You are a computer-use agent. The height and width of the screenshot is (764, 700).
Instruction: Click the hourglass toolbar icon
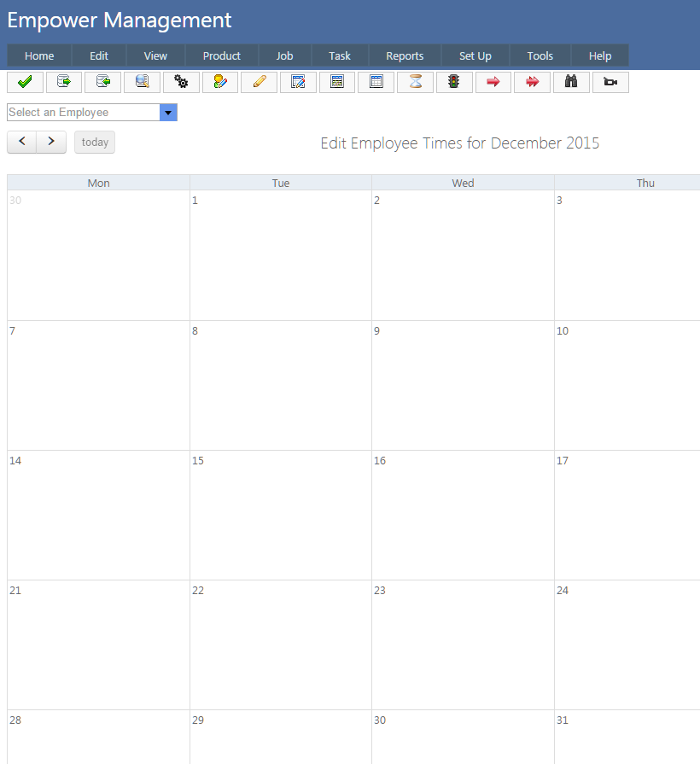point(415,82)
